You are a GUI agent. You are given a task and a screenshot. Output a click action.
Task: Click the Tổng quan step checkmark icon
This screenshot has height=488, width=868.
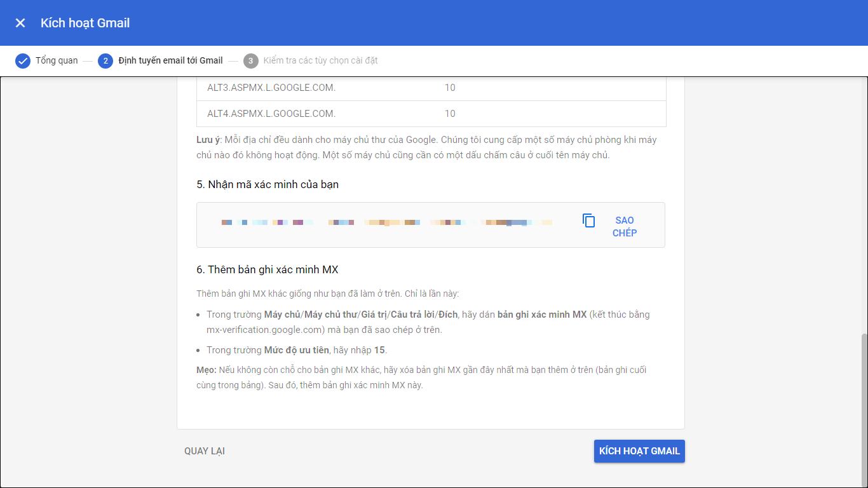pyautogui.click(x=23, y=61)
